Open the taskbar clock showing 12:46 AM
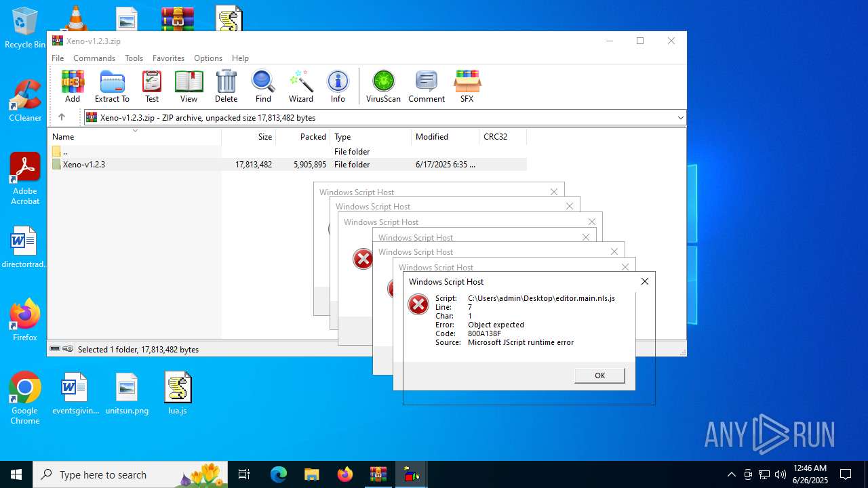The image size is (868, 488). tap(810, 474)
